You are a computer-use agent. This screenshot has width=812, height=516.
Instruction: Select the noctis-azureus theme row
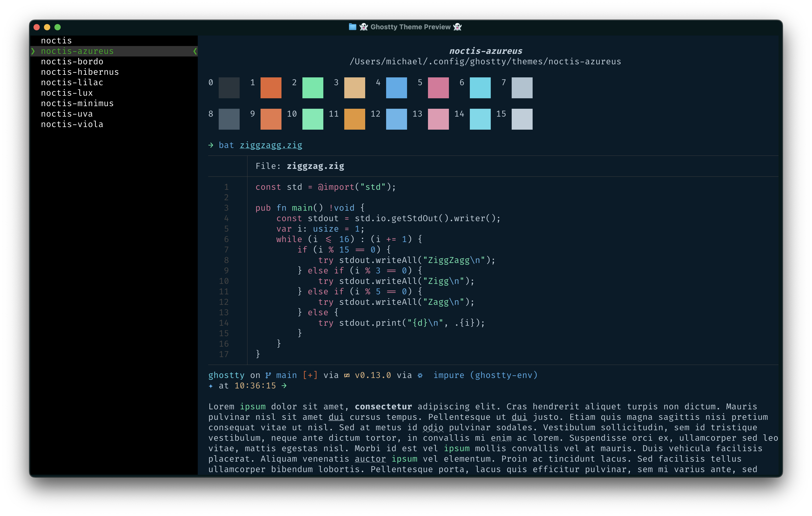114,51
